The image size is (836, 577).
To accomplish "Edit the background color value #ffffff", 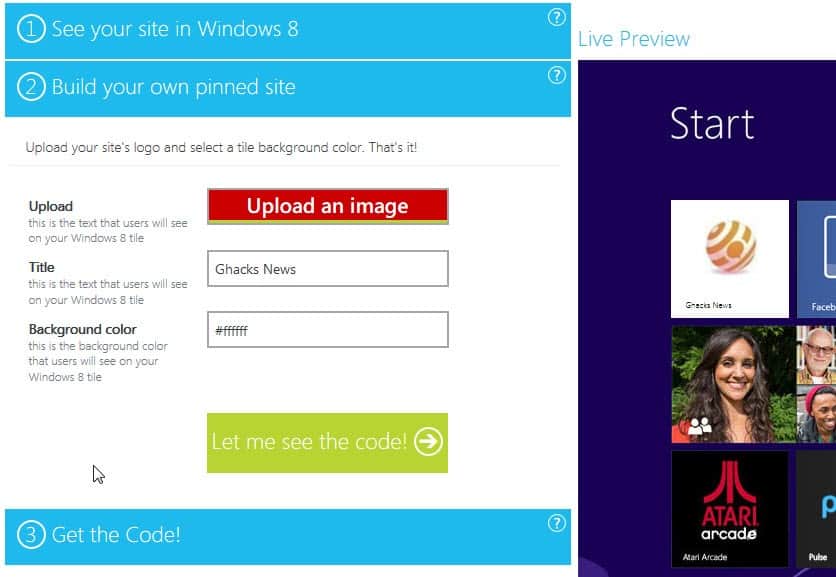I will [327, 329].
